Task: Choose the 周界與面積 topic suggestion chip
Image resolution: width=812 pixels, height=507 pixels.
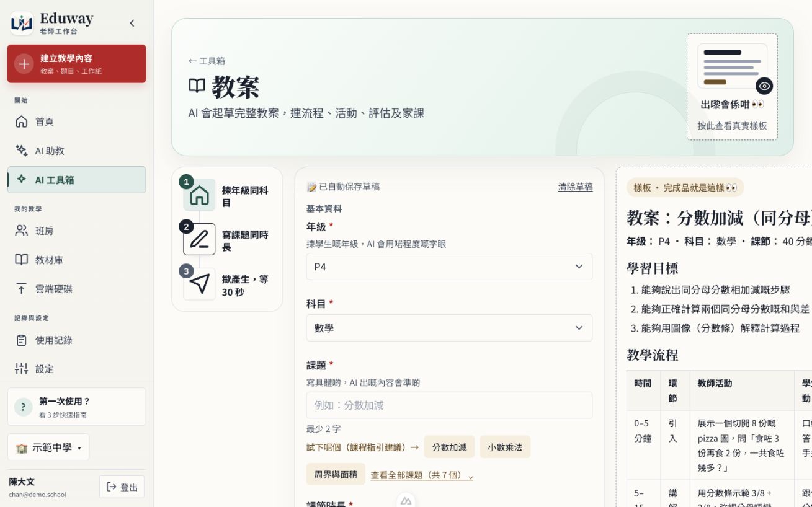Action: 336,474
